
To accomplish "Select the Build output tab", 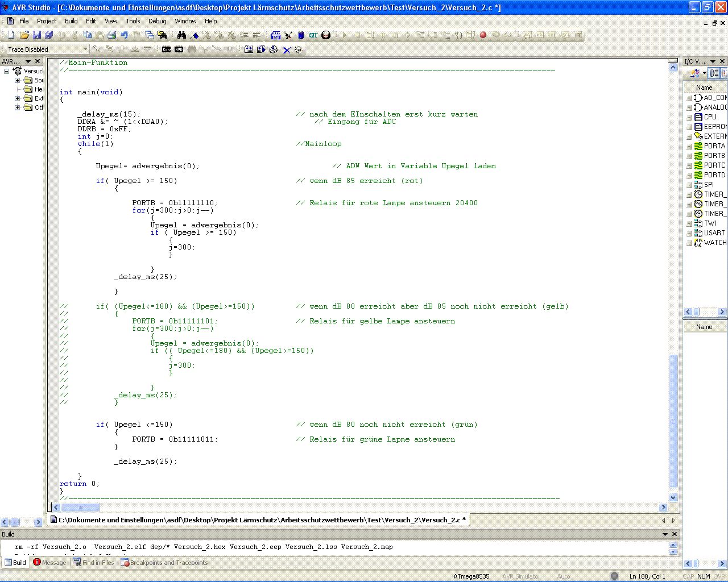I will pos(15,563).
